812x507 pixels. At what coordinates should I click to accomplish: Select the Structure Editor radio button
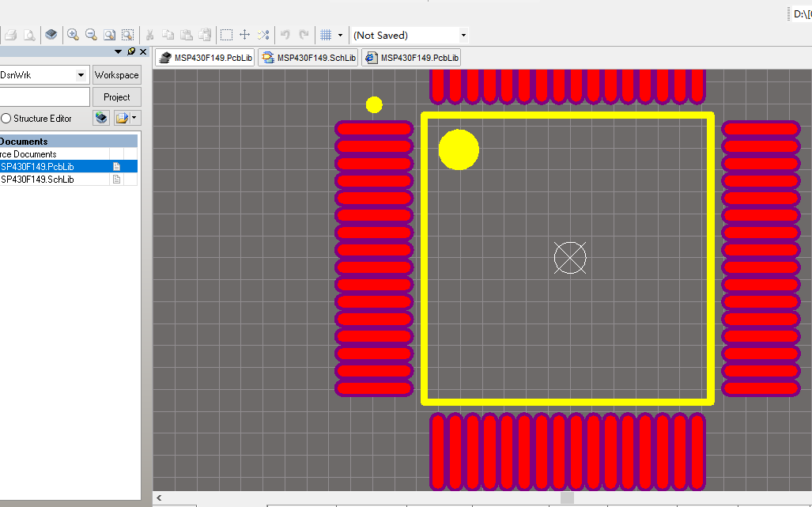point(6,119)
